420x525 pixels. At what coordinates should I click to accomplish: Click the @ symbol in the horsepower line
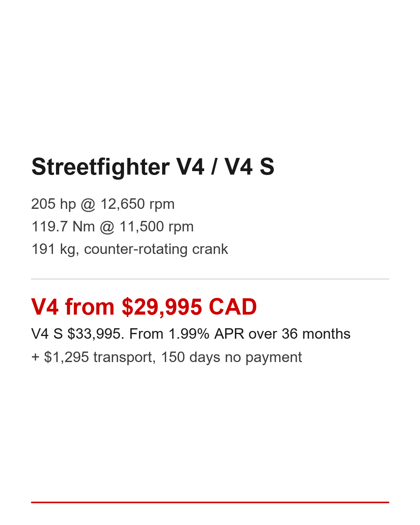pos(88,205)
